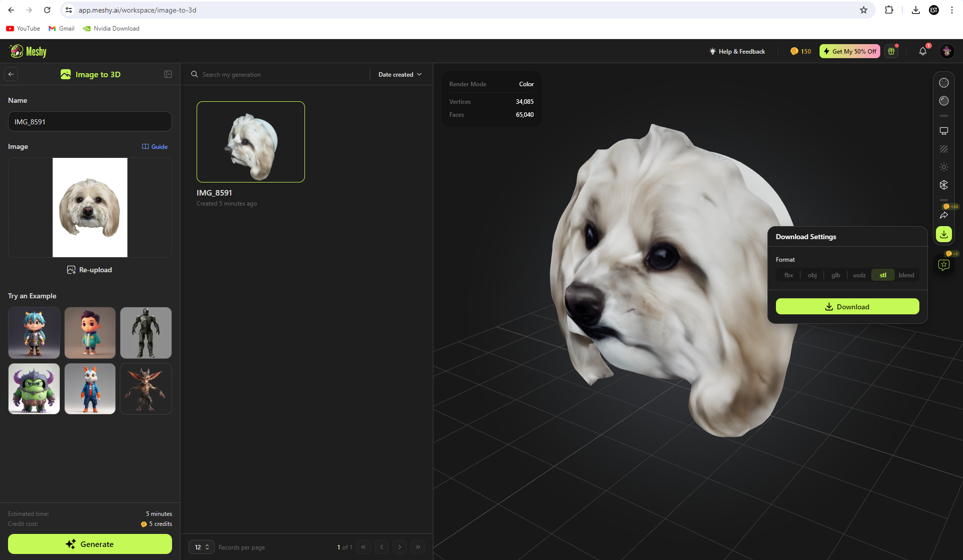Image resolution: width=963 pixels, height=560 pixels.
Task: Open Help & Feedback
Action: pos(737,51)
